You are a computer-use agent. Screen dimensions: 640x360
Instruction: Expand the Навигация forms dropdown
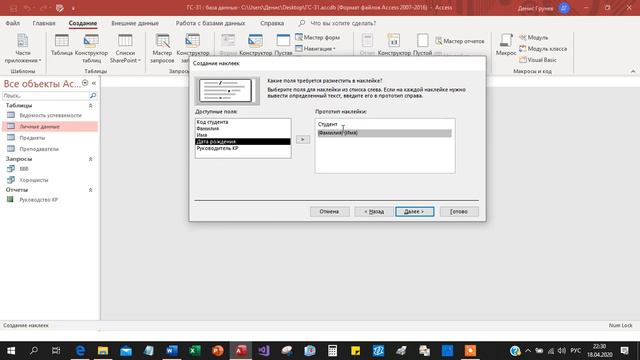coord(316,49)
